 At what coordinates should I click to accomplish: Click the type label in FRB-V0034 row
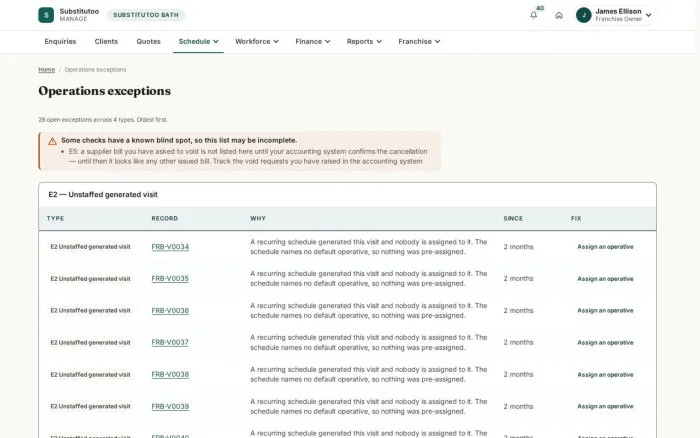point(90,246)
